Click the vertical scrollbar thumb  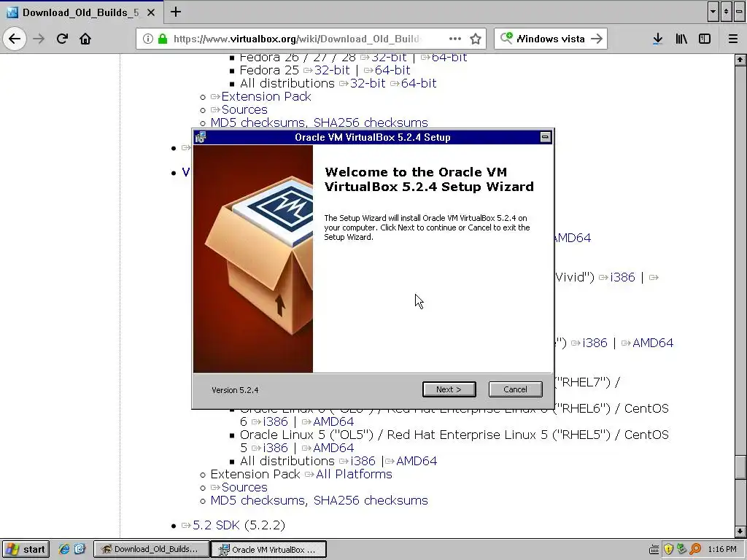(x=740, y=468)
